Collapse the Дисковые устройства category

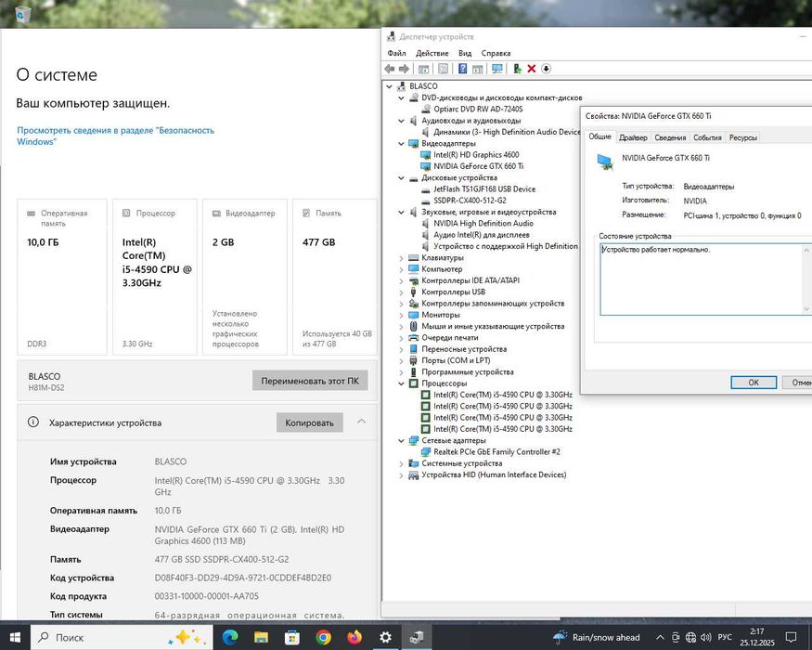tap(401, 177)
